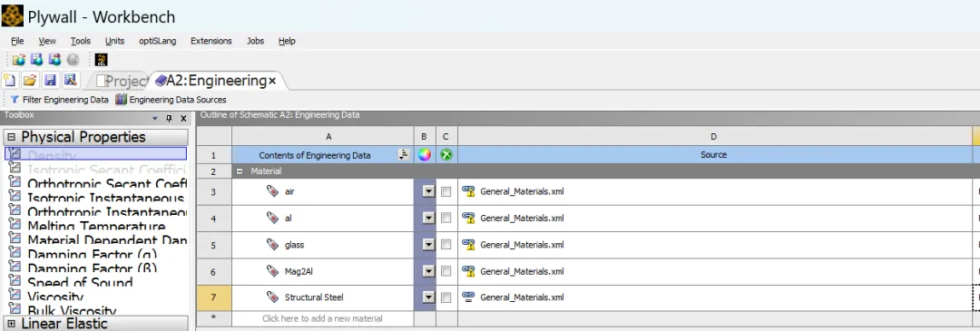Close the Toolbox panel
Image resolution: width=980 pixels, height=331 pixels.
click(x=183, y=118)
